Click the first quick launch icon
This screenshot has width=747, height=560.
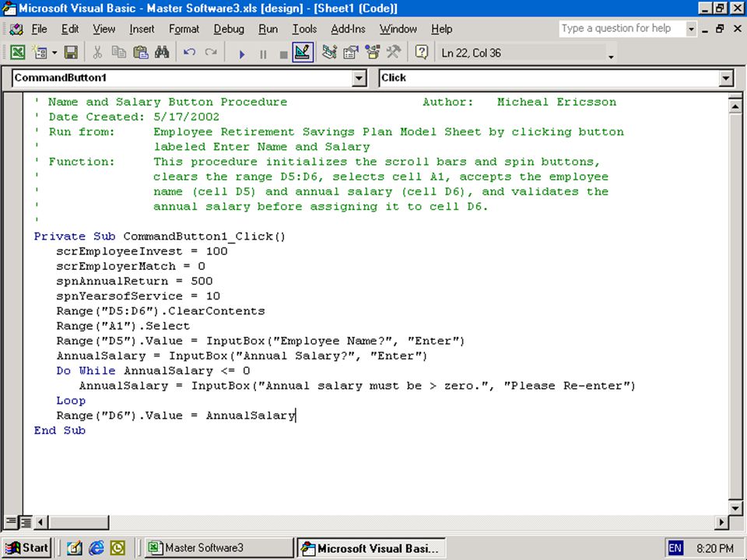tap(75, 548)
